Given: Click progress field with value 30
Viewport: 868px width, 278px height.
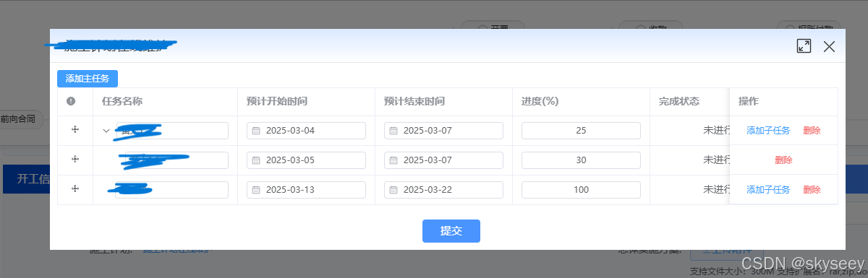Looking at the screenshot, I should coord(581,160).
